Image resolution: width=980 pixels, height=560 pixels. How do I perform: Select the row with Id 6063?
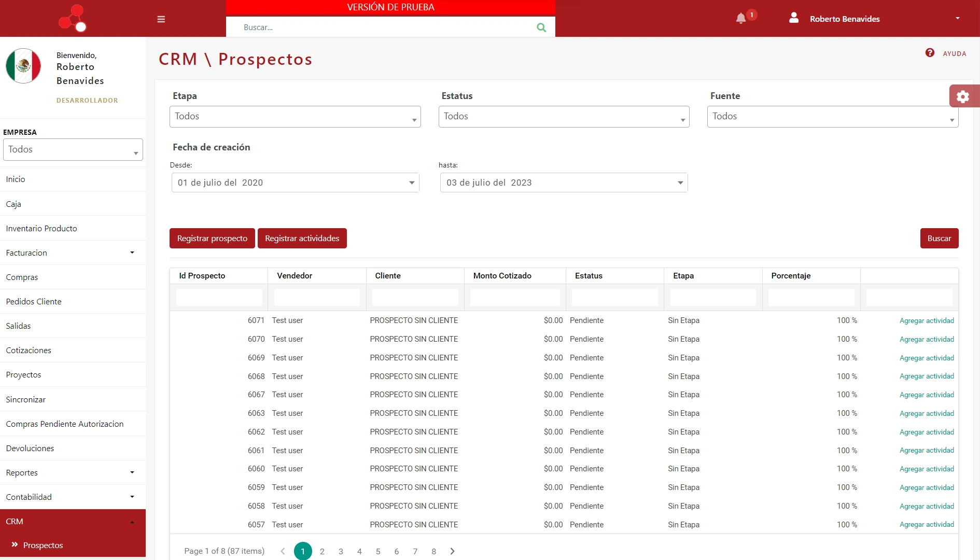point(564,413)
